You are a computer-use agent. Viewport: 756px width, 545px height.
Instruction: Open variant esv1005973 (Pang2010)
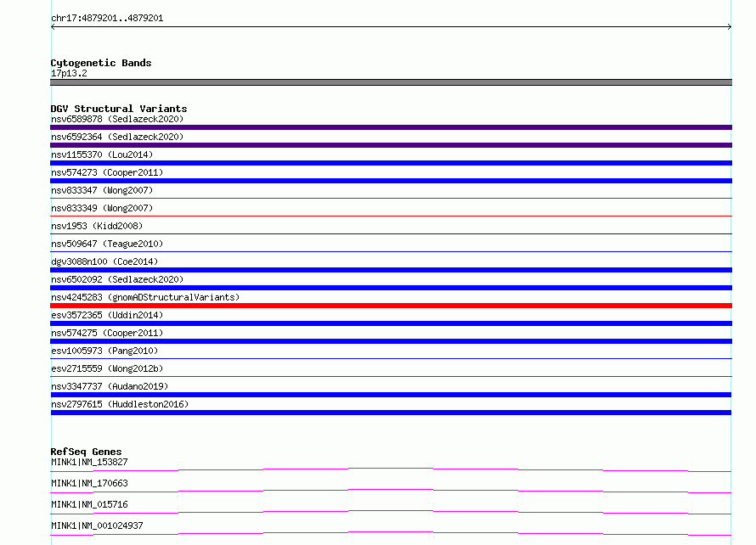104,351
